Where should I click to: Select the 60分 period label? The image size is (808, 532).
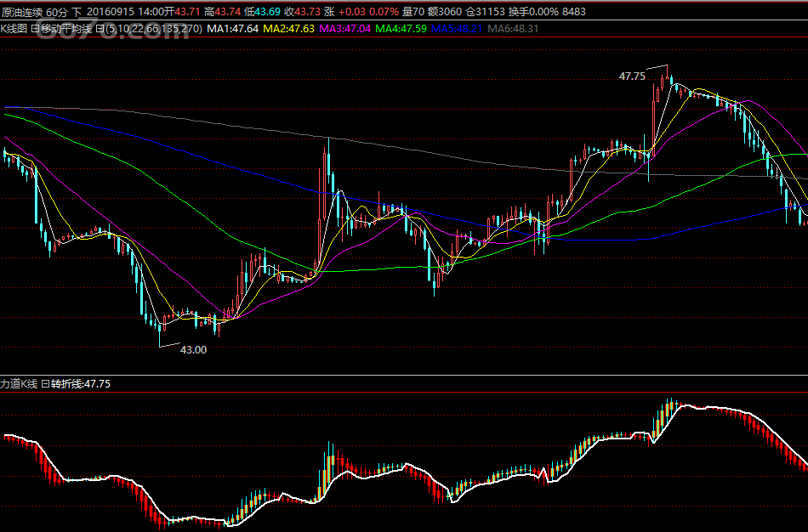tap(57, 11)
